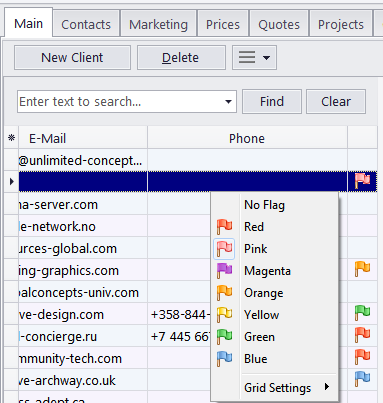
Task: Click the flag column header
Action: point(362,137)
